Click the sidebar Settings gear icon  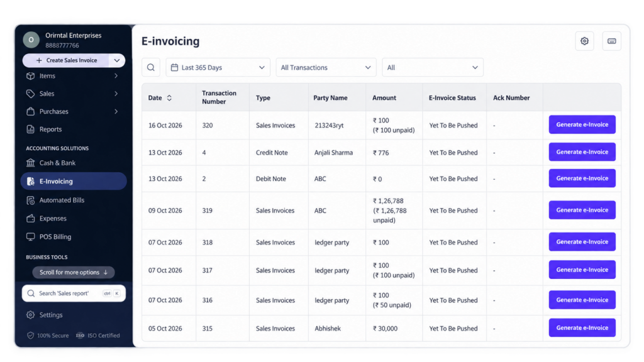click(30, 315)
